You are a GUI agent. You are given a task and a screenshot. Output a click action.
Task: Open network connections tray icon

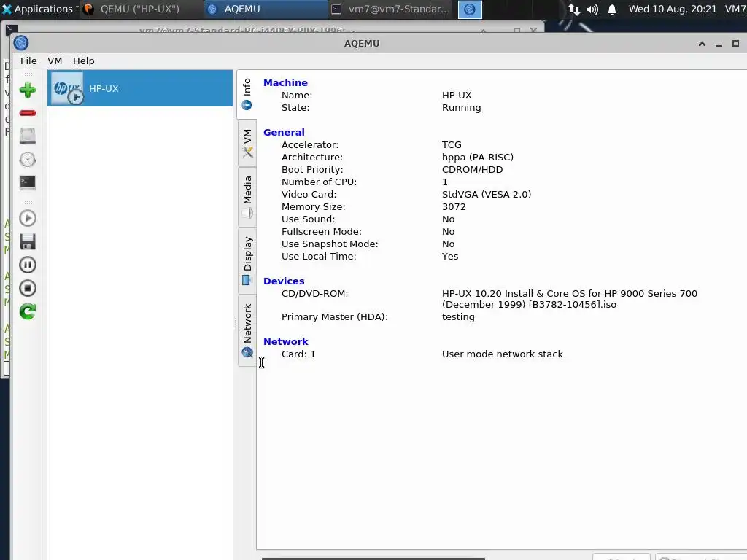(573, 9)
